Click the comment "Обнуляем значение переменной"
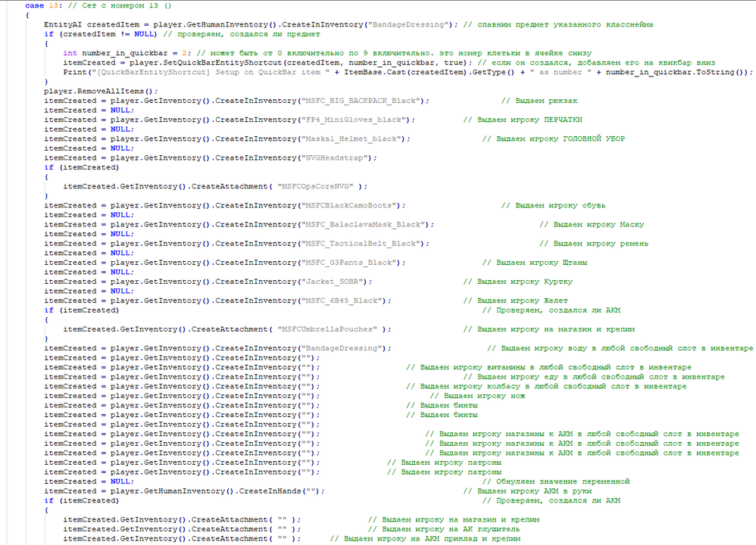This screenshot has height=545, width=756. pyautogui.click(x=556, y=481)
